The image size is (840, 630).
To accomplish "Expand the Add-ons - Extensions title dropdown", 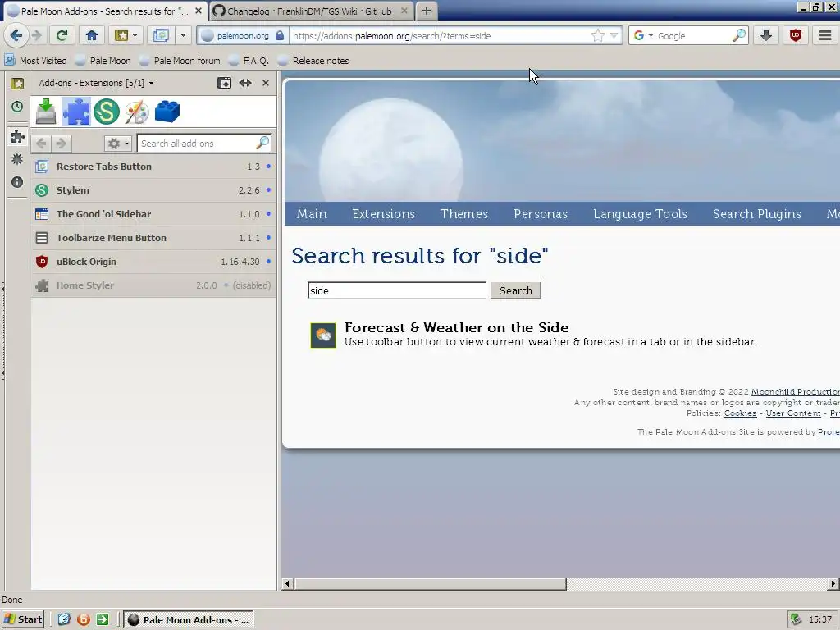I will point(97,83).
